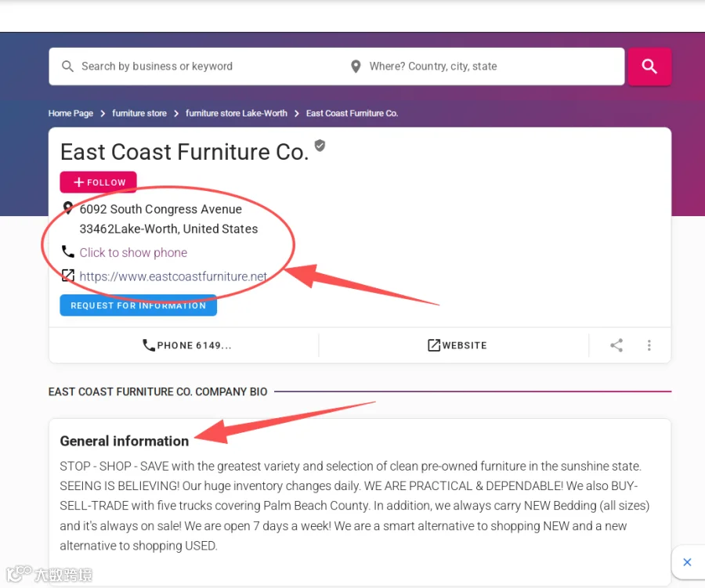Reveal number via Click to show phone
The width and height of the screenshot is (705, 588).
[133, 253]
